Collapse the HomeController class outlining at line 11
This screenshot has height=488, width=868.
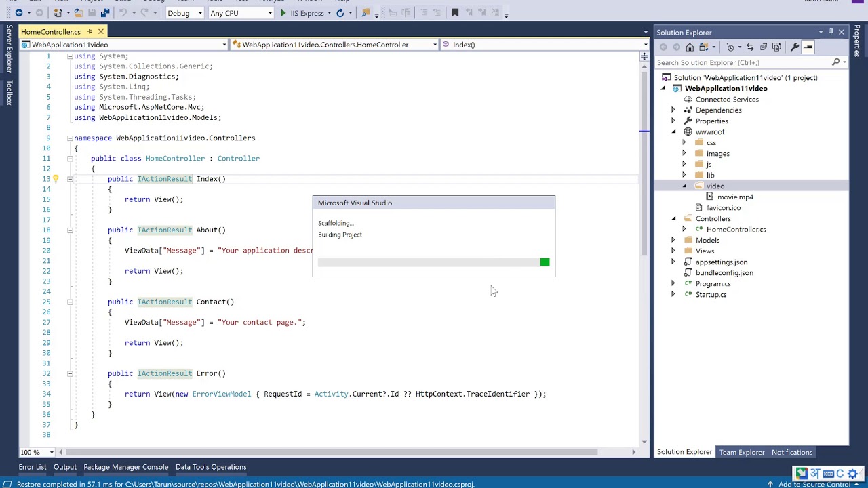tap(70, 159)
